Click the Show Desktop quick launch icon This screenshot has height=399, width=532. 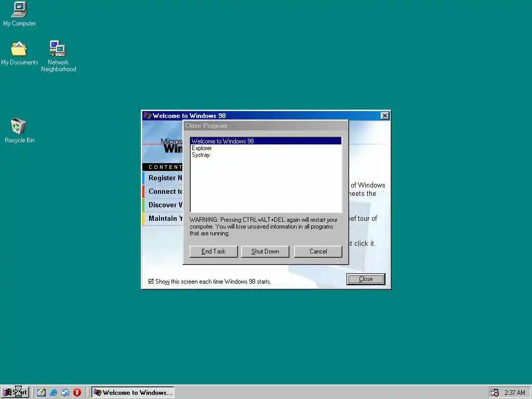tap(42, 393)
